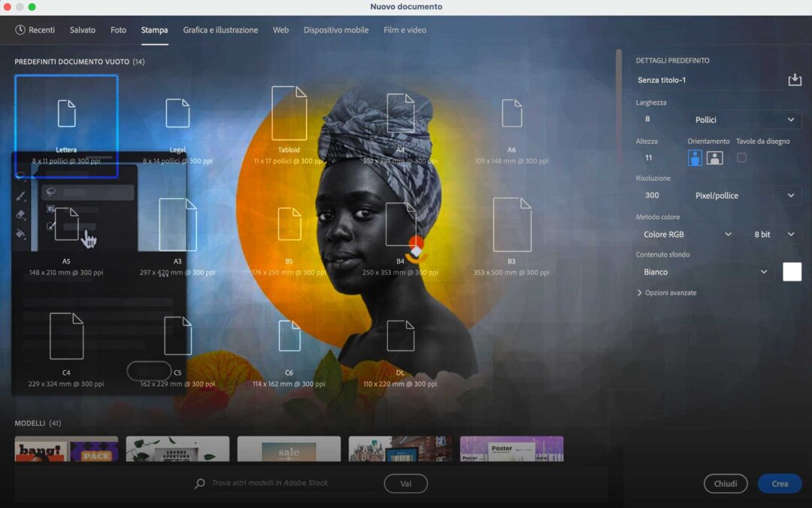This screenshot has height=508, width=812.
Task: Choose the C6 paper preset
Action: (x=289, y=335)
